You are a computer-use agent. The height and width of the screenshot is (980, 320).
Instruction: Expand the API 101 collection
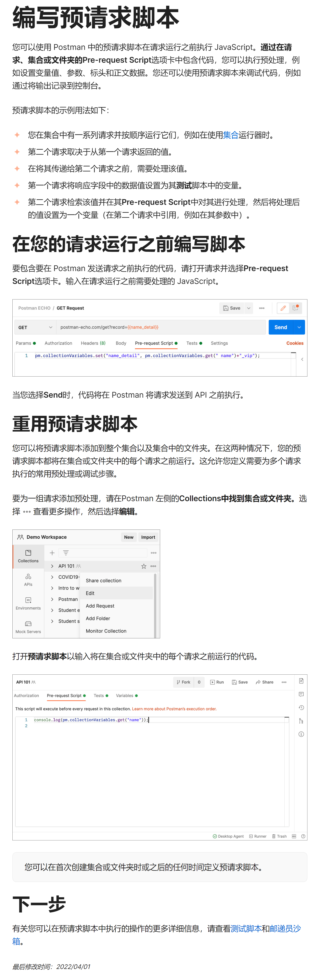(x=52, y=566)
